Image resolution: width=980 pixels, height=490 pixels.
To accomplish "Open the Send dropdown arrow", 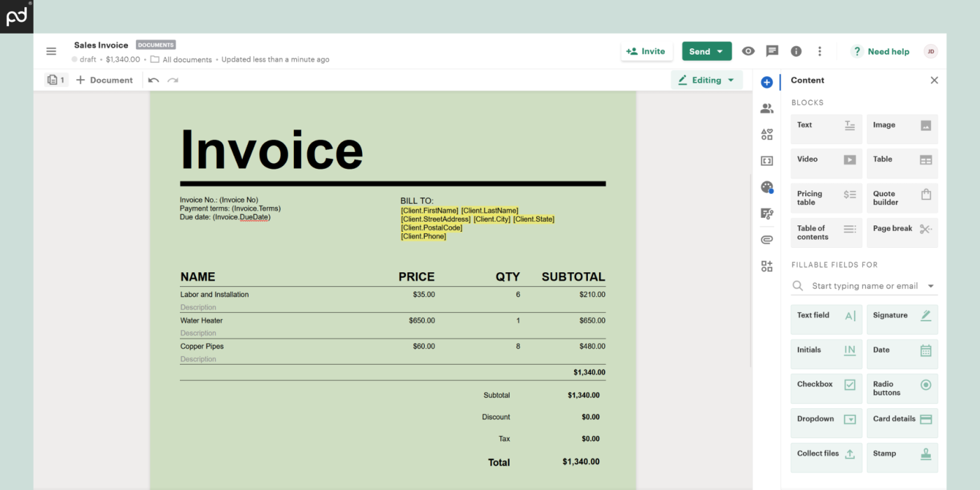I will click(718, 50).
